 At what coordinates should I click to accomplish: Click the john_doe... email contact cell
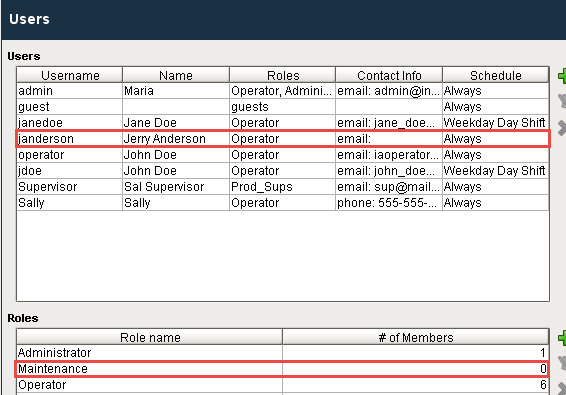(389, 170)
